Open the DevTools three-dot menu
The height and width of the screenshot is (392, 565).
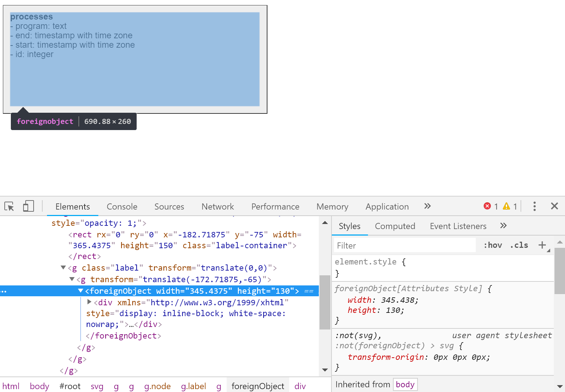point(534,206)
